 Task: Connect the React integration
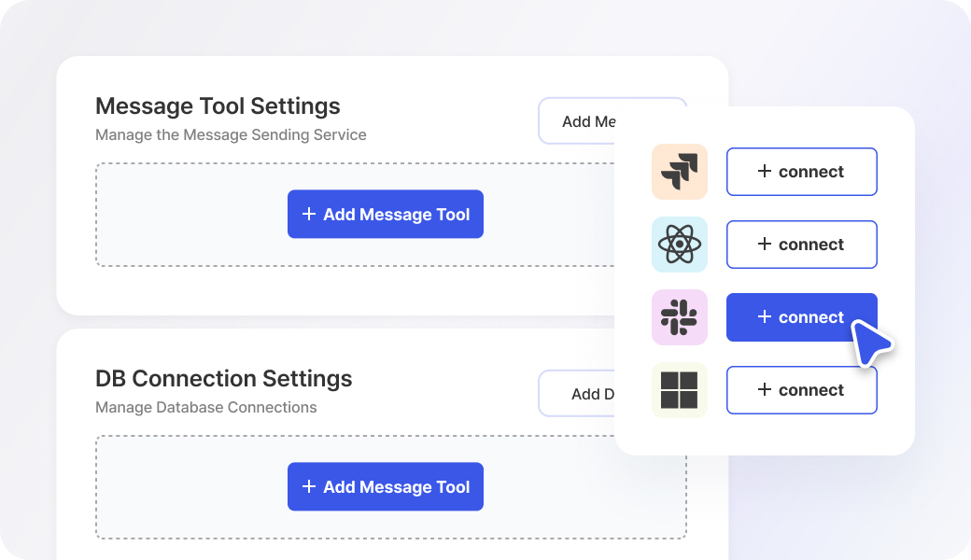click(801, 245)
